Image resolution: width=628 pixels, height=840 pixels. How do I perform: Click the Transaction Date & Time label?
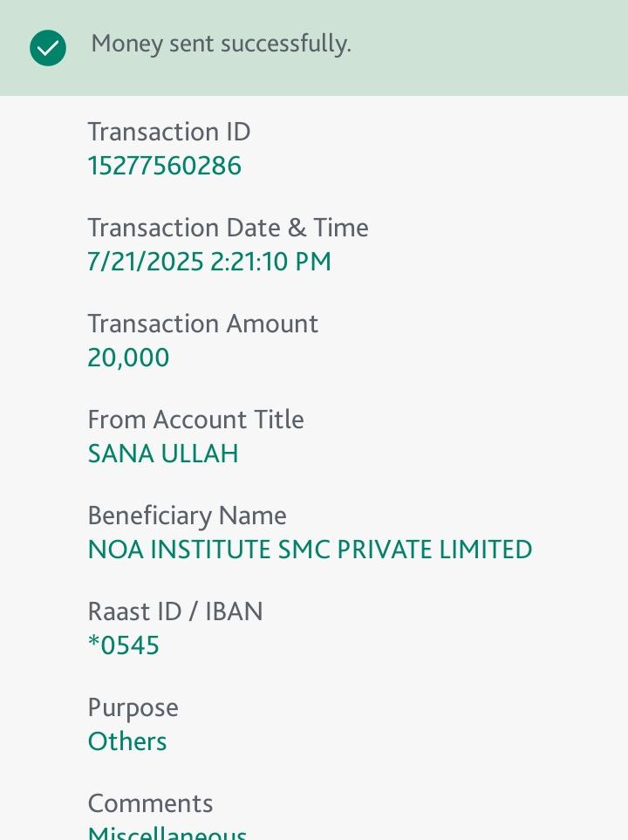[228, 228]
